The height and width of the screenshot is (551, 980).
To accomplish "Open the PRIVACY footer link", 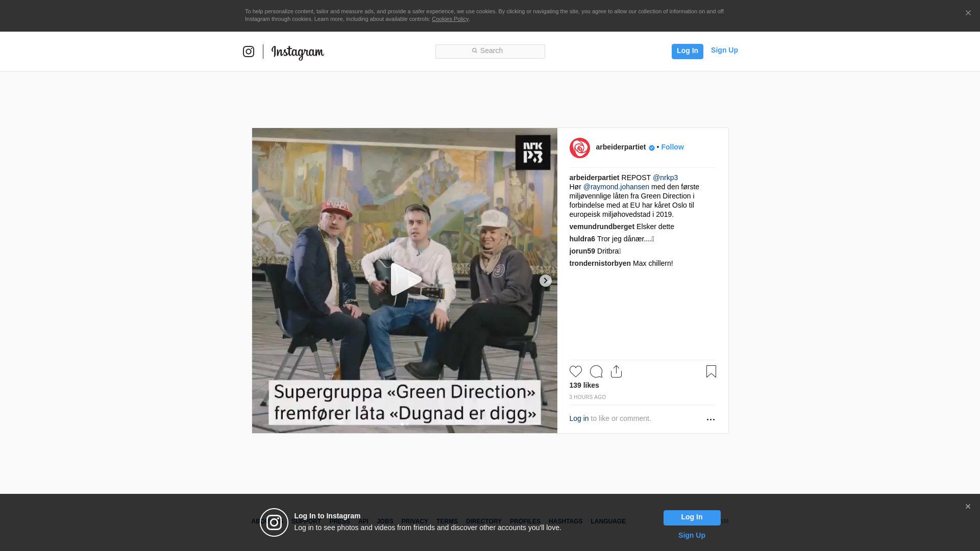I will 414,521.
